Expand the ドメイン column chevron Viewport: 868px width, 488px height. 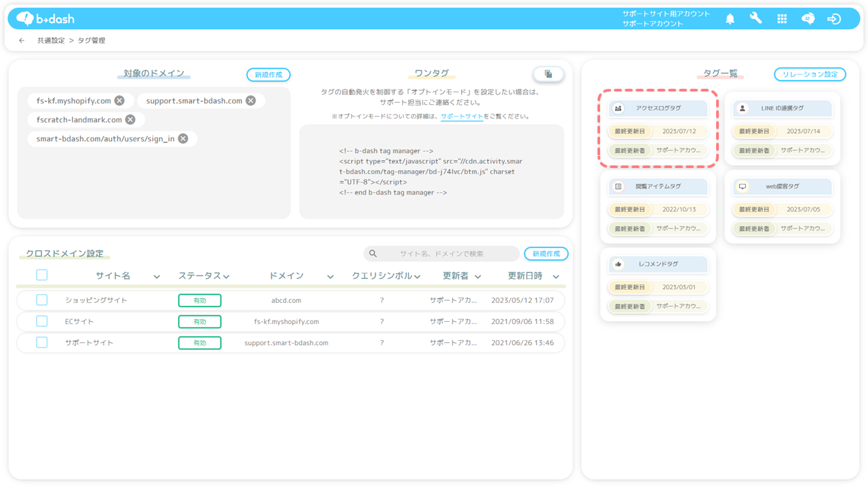coord(330,277)
